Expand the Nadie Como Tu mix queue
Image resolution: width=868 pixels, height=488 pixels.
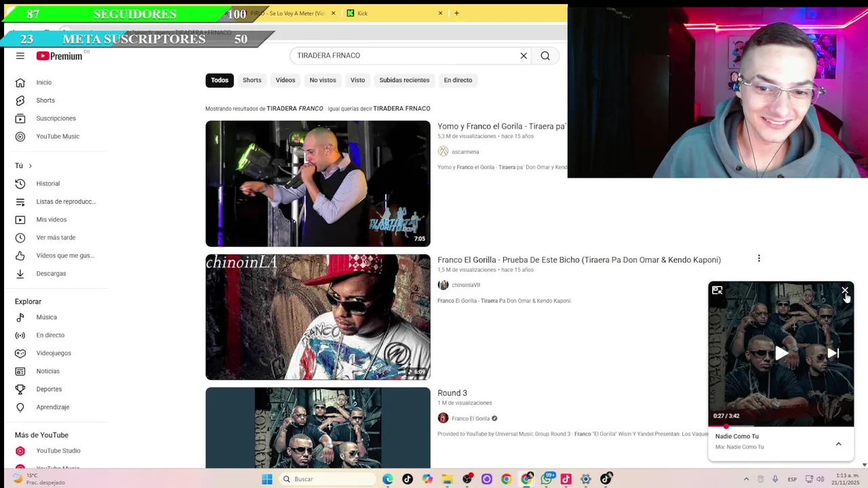click(x=838, y=444)
